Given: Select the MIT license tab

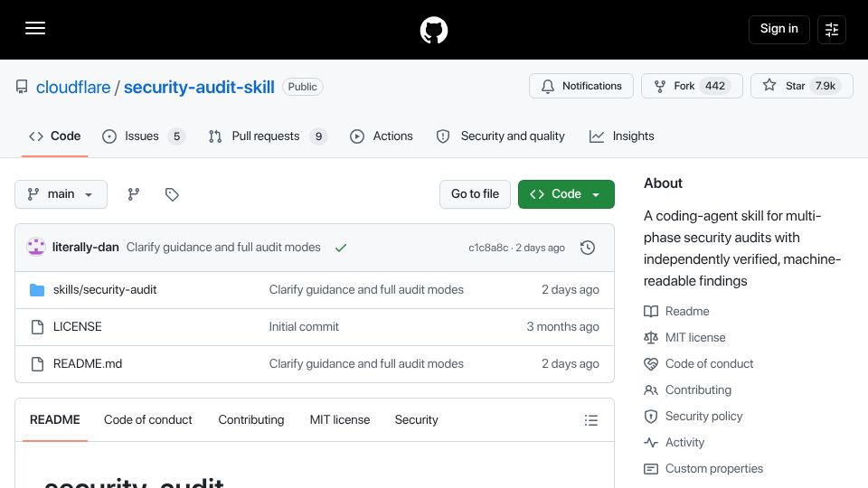Looking at the screenshot, I should 340,420.
